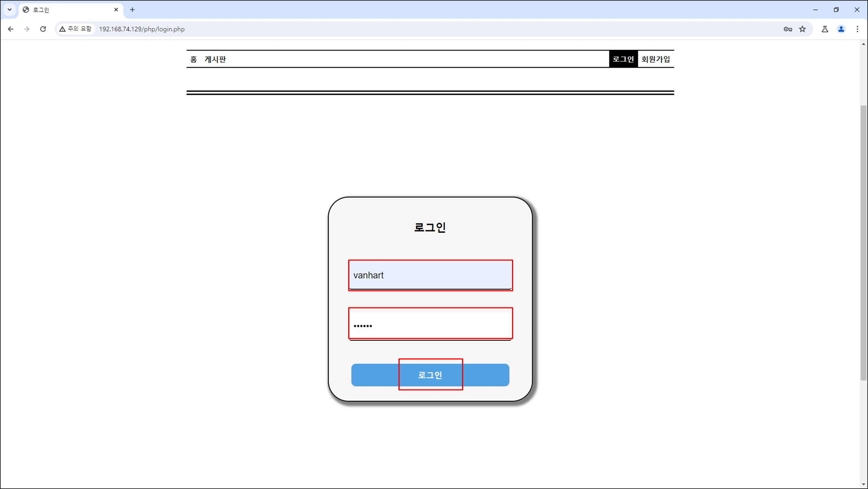Submit with the blue 로그인 button
868x489 pixels.
coord(430,375)
